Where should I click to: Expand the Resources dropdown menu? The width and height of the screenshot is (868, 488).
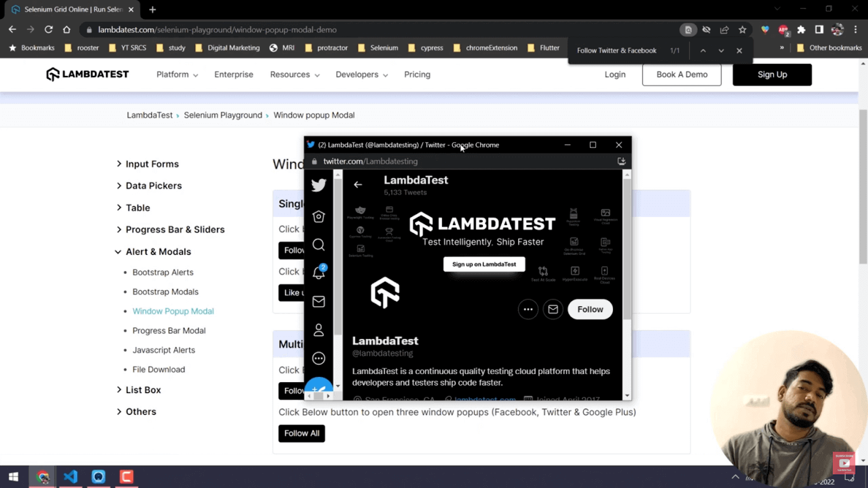295,75
